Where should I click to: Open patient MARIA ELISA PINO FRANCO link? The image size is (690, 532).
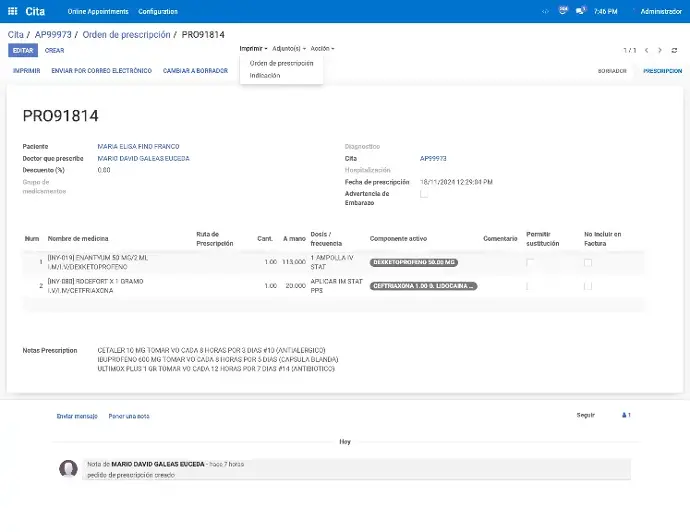tap(138, 146)
